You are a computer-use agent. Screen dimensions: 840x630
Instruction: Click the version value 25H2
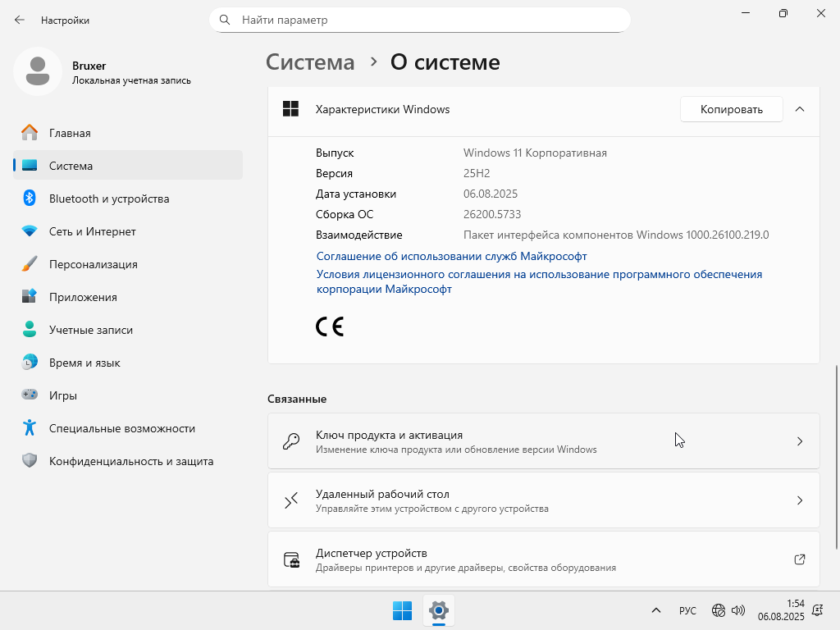coord(477,173)
